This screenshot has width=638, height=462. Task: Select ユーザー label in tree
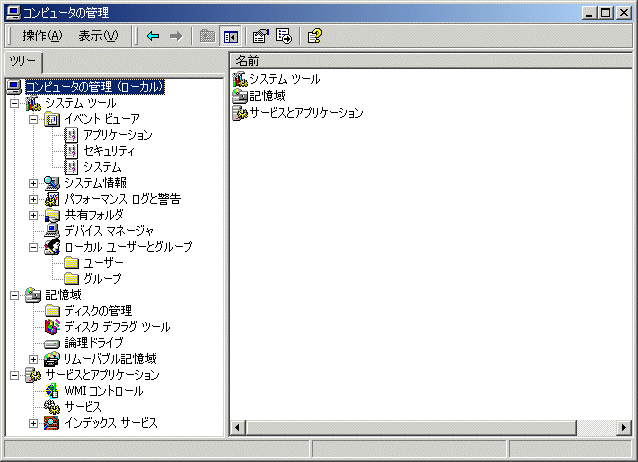click(x=103, y=263)
